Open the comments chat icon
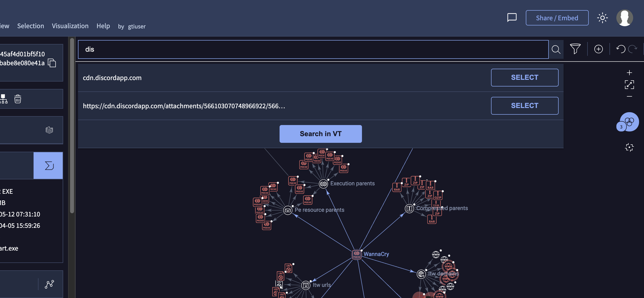The image size is (644, 298). [512, 18]
